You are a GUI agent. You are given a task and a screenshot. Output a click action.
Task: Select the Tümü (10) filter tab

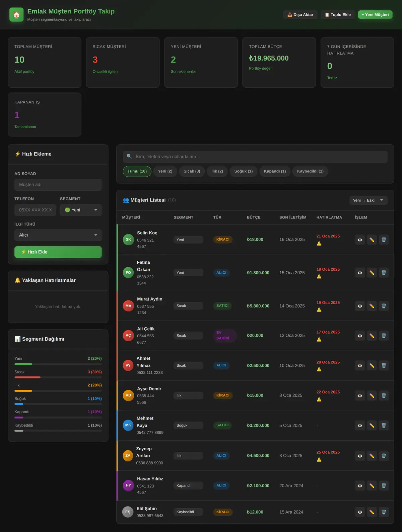click(137, 171)
